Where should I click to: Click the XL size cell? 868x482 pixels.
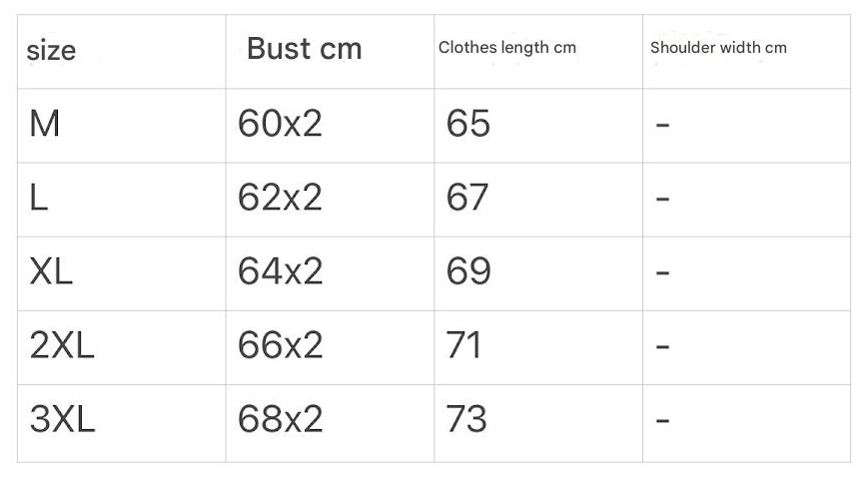51,271
